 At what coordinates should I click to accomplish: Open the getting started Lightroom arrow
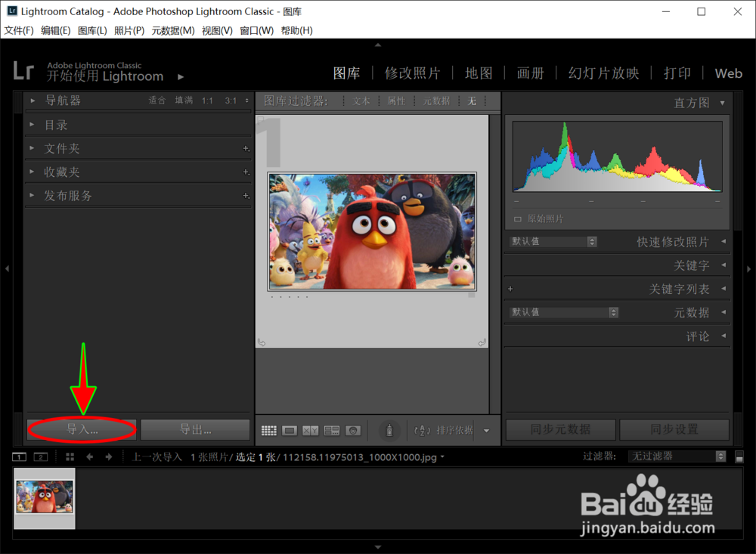click(181, 76)
